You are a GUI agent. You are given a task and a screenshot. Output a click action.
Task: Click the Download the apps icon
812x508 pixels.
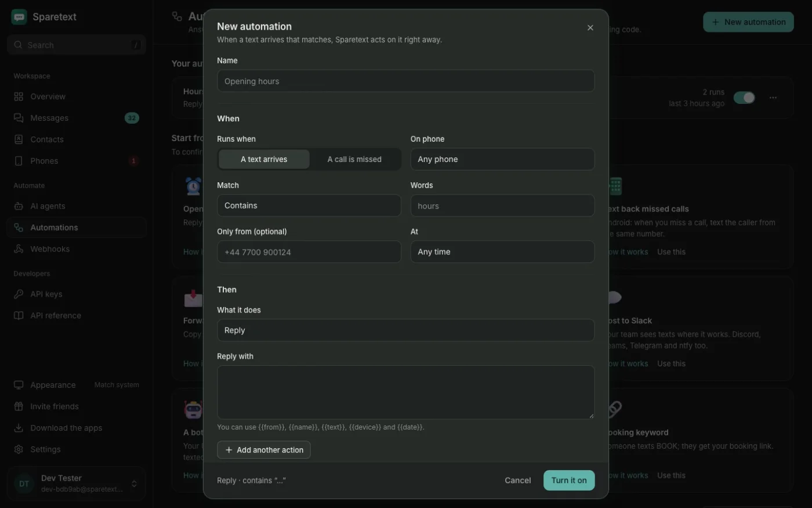point(19,428)
